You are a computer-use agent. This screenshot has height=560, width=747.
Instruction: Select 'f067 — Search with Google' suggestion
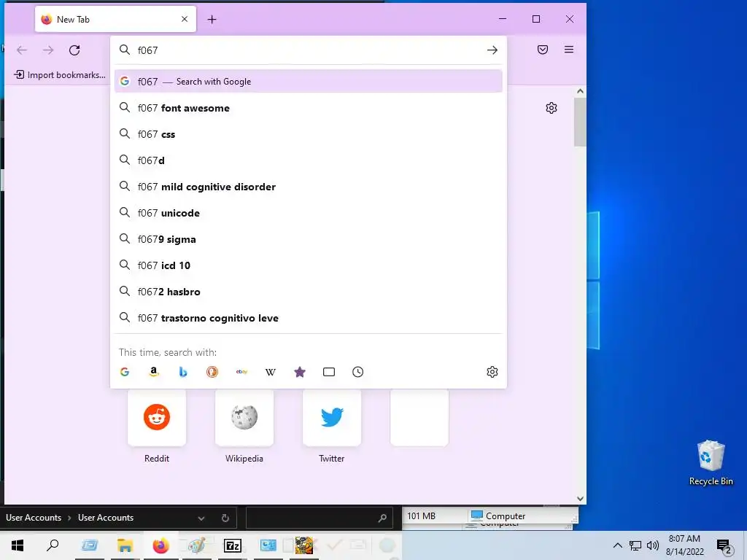(x=309, y=82)
